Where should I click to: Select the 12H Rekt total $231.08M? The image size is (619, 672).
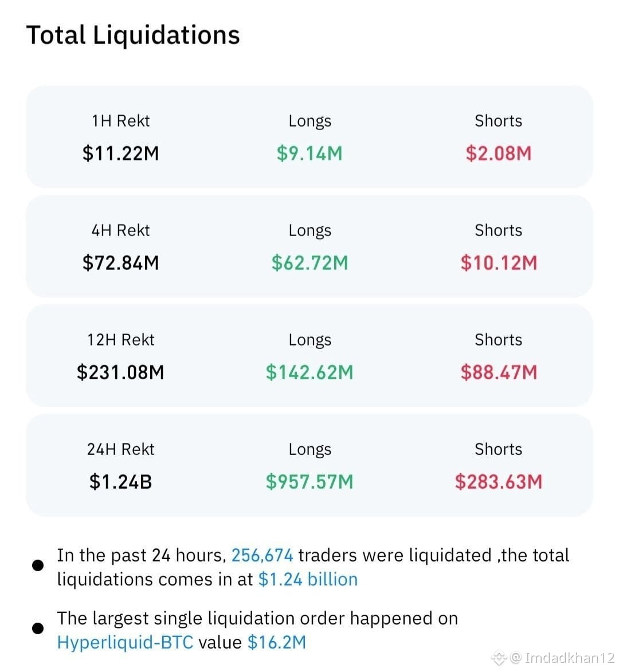tap(121, 372)
